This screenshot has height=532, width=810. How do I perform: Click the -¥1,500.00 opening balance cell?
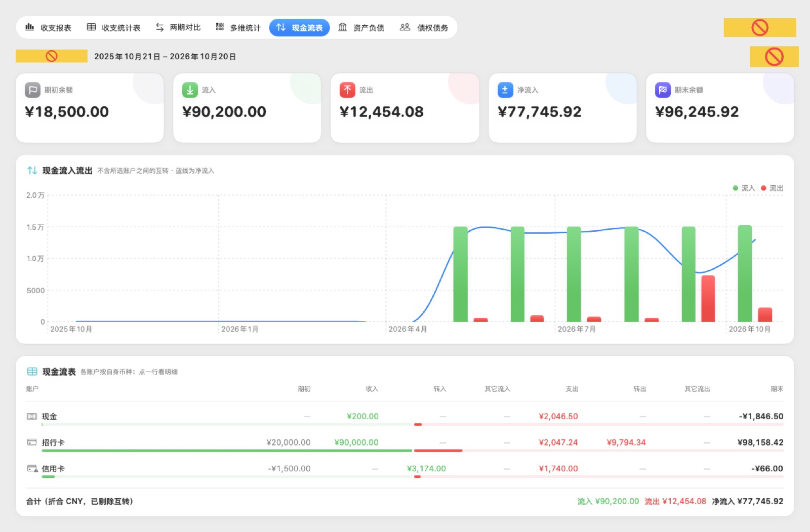[x=289, y=469]
